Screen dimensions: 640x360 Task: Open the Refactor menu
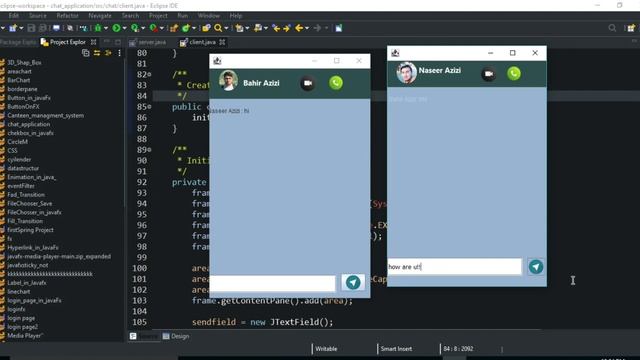pos(67,16)
